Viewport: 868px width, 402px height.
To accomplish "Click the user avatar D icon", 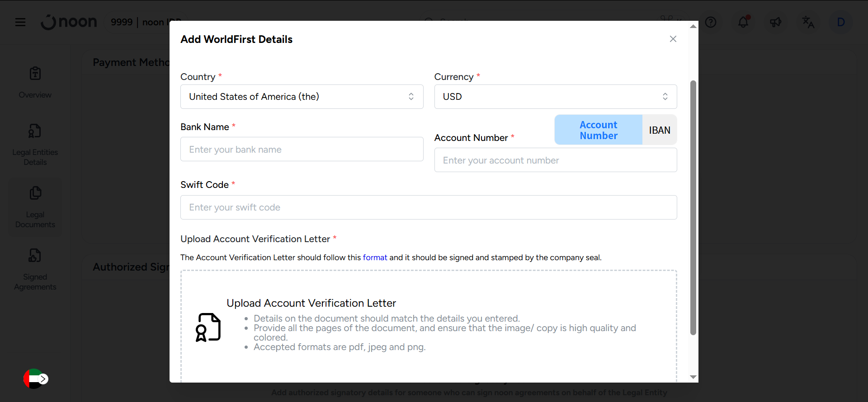I will point(841,22).
